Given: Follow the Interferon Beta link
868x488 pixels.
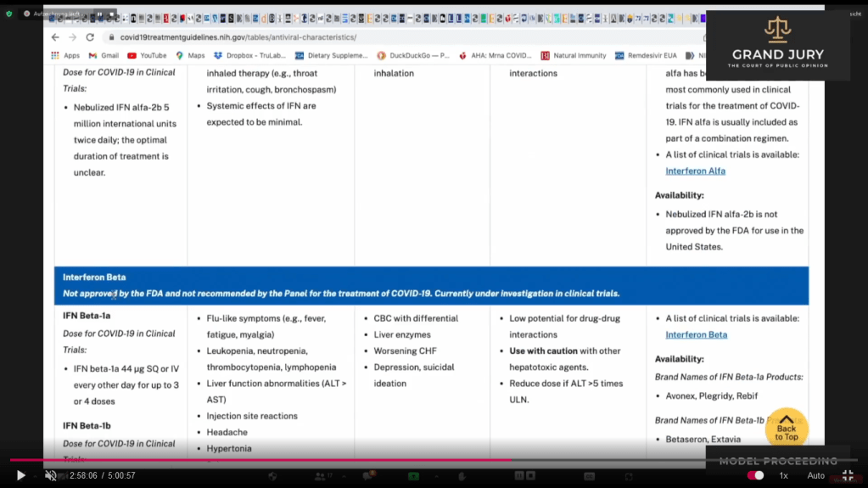Looking at the screenshot, I should (696, 335).
